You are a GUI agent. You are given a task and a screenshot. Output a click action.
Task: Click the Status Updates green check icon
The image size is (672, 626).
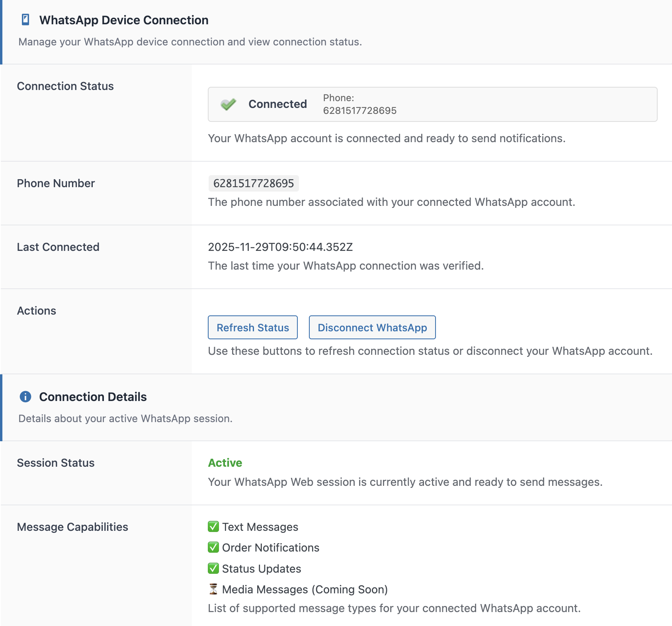click(x=213, y=568)
